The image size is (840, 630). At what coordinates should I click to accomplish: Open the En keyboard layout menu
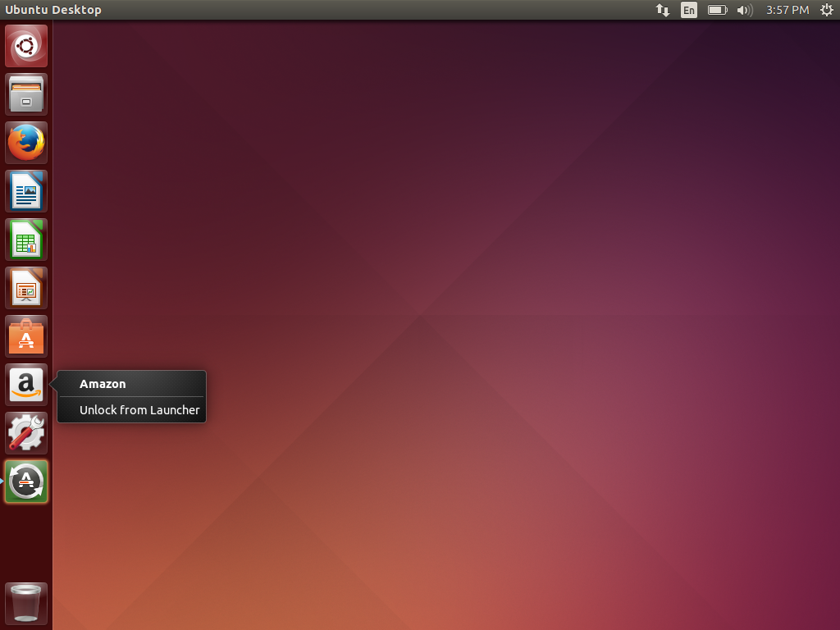[689, 10]
